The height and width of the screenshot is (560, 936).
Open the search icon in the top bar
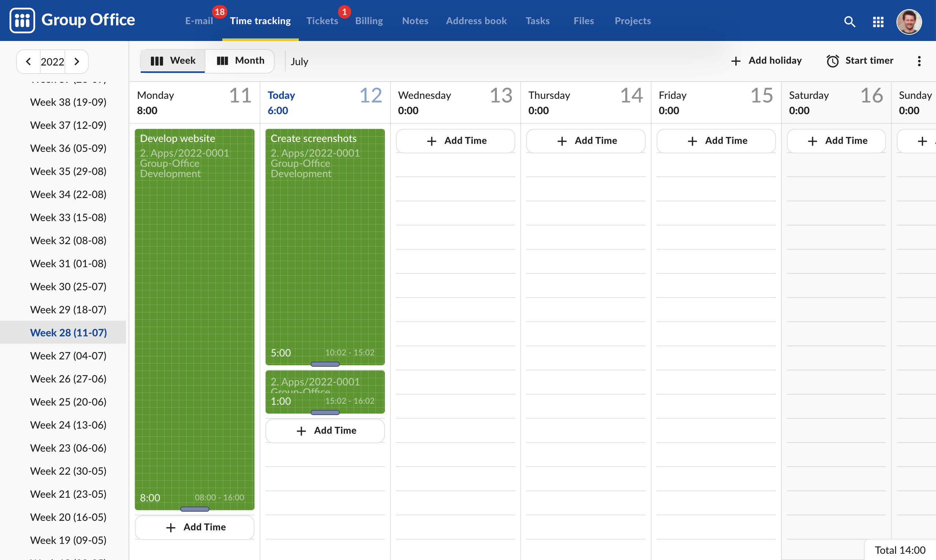pos(849,22)
